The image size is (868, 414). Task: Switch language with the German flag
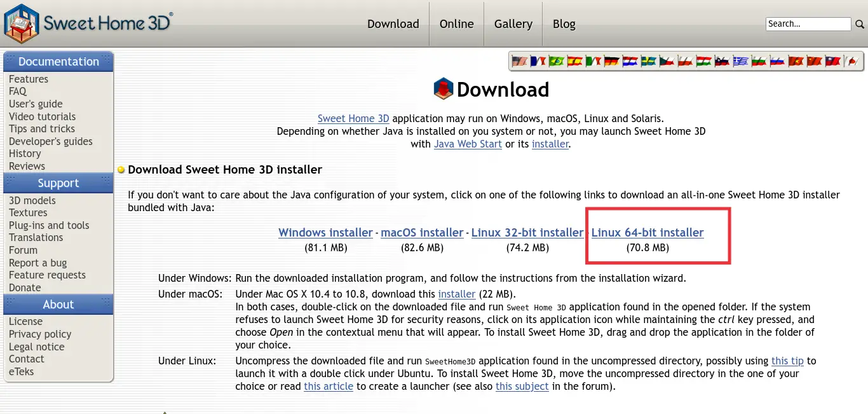point(612,62)
